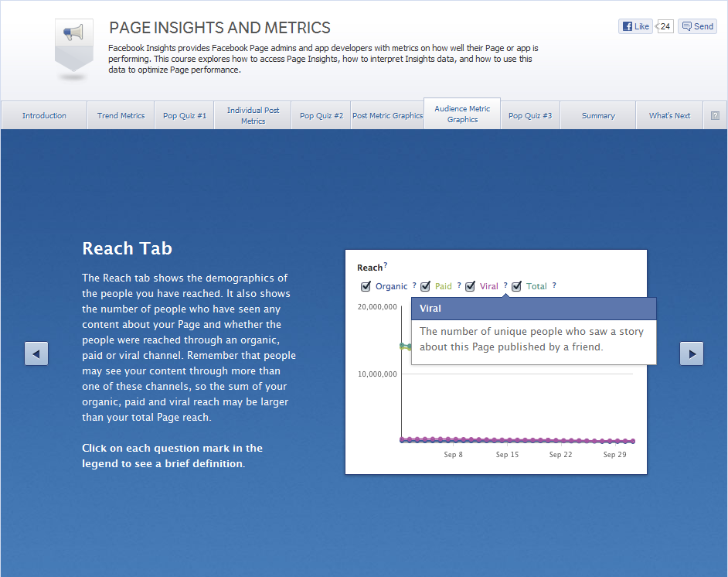Click the Send button
The image size is (728, 577).
click(x=697, y=26)
